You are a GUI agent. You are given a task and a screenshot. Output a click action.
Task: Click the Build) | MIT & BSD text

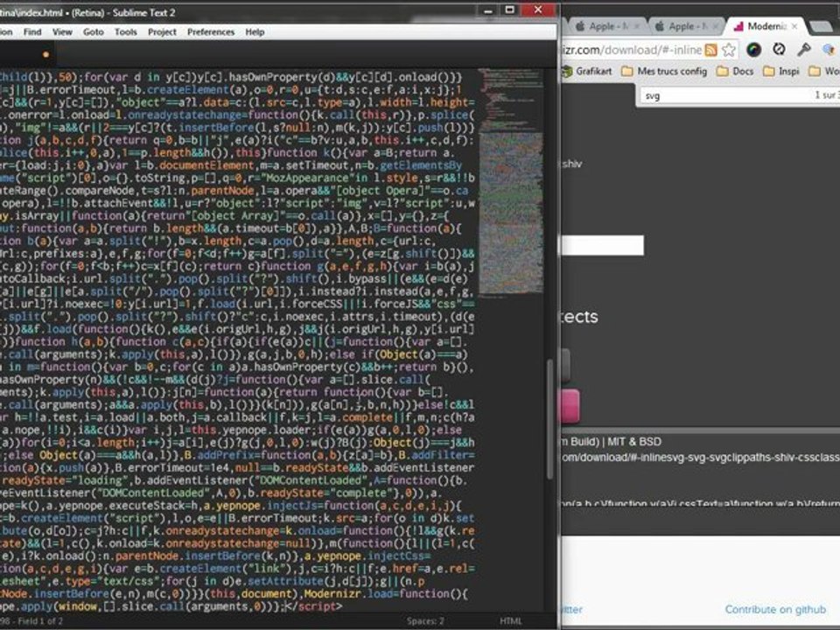pyautogui.click(x=611, y=442)
